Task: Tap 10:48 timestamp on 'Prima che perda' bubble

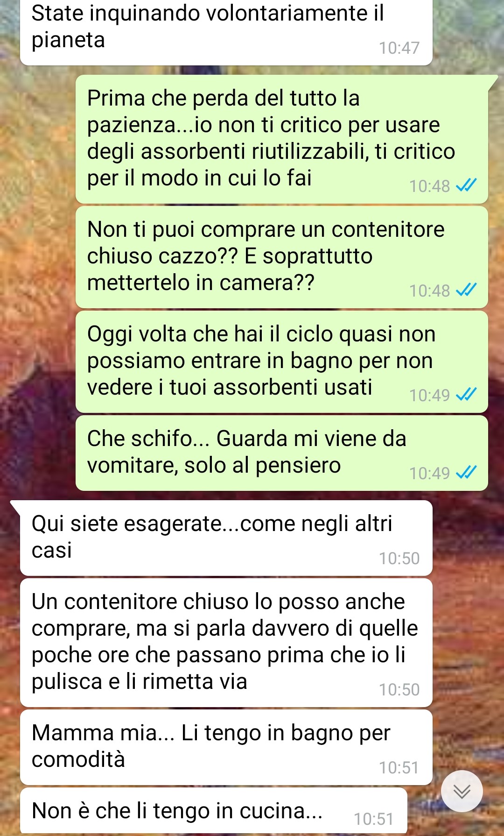Action: [x=429, y=186]
